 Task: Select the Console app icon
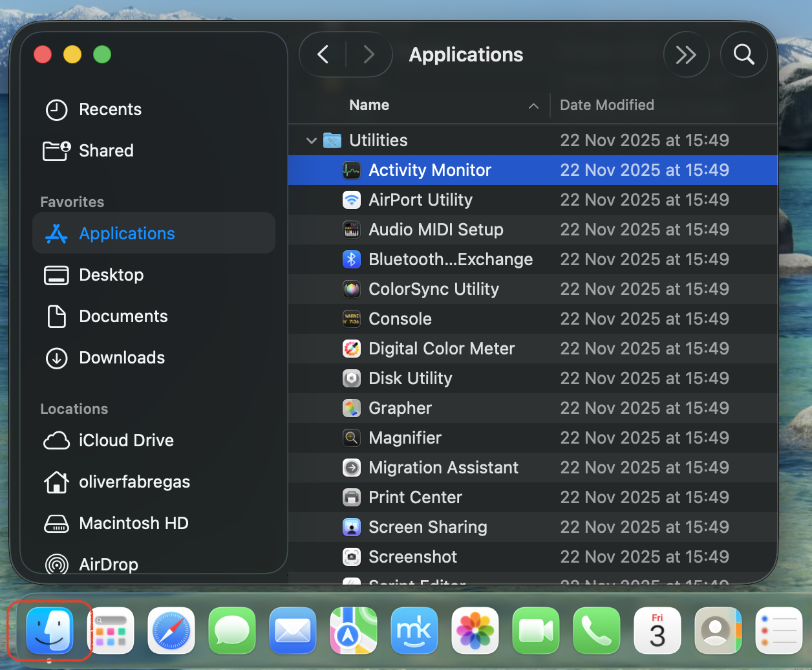351,319
